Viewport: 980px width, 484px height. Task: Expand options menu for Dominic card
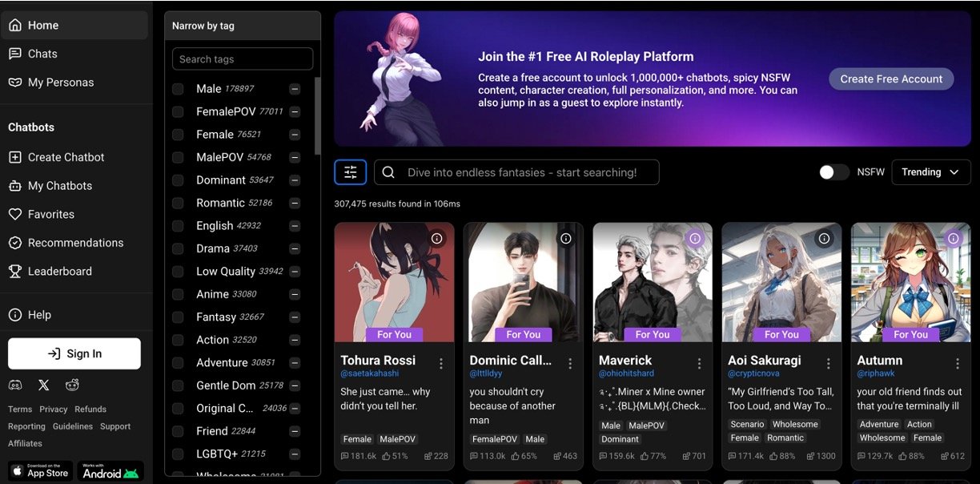(x=570, y=364)
